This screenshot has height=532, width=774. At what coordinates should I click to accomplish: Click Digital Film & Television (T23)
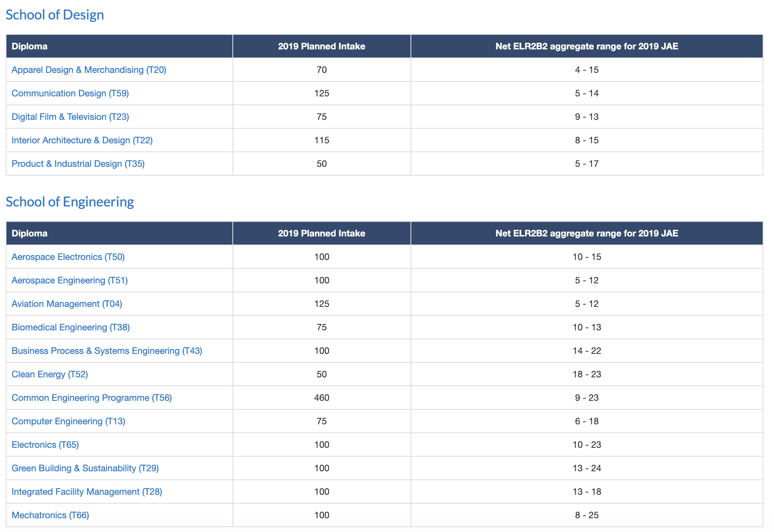(70, 117)
